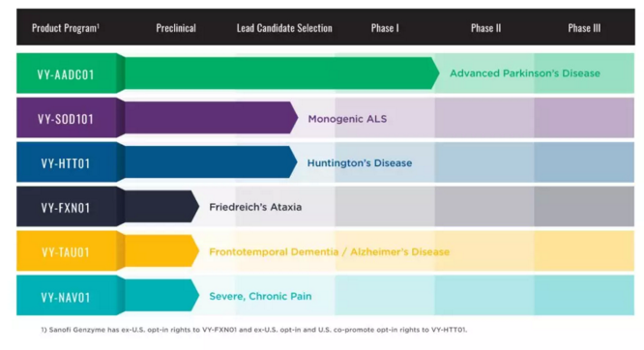Click the VY-AADC01 program label

coord(66,74)
